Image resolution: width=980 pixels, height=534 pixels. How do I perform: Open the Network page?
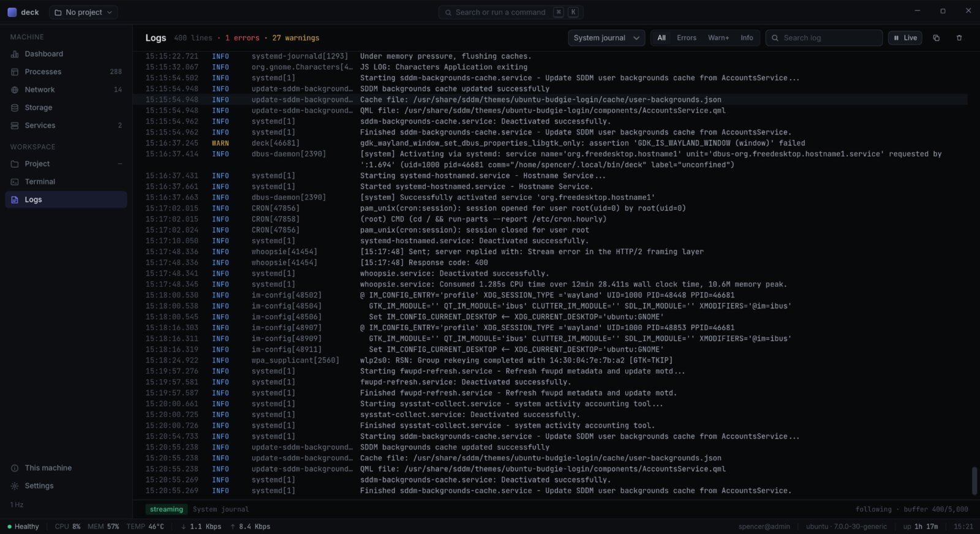coord(66,89)
